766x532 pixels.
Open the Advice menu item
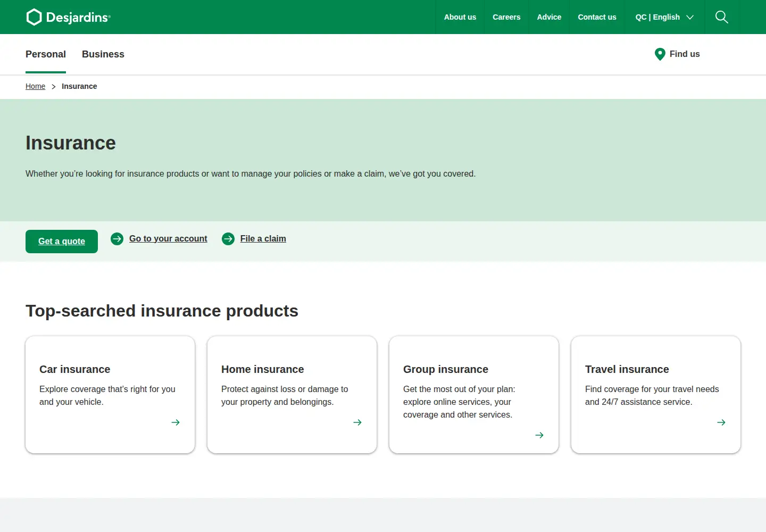549,17
